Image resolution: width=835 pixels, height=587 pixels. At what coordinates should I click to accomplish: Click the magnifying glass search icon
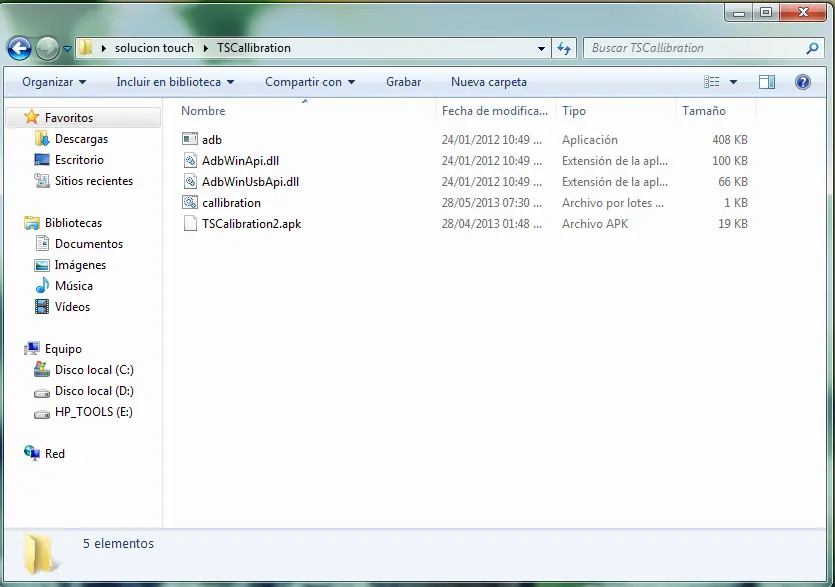(x=812, y=48)
